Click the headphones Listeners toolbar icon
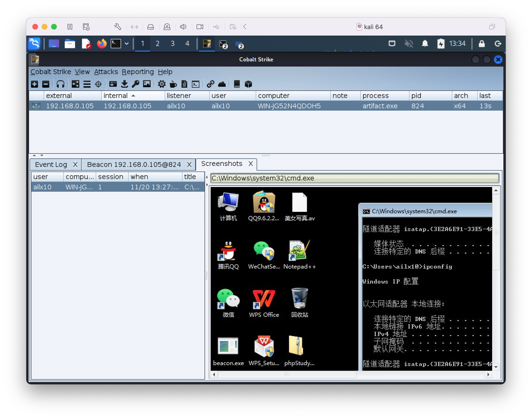The width and height of the screenshot is (532, 419). [60, 84]
